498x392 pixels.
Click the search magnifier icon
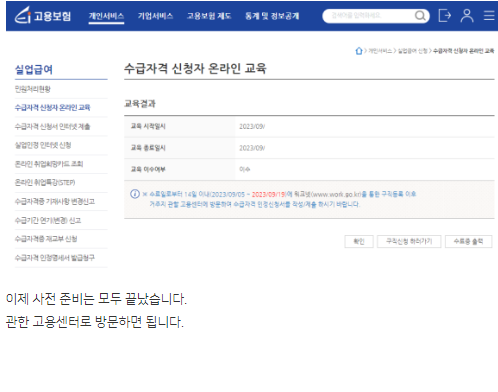[x=420, y=16]
